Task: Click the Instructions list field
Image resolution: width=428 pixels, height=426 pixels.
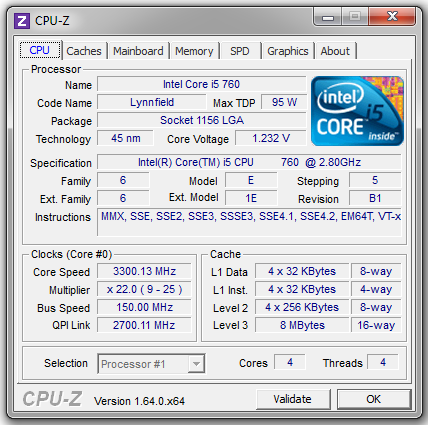Action: [x=249, y=222]
